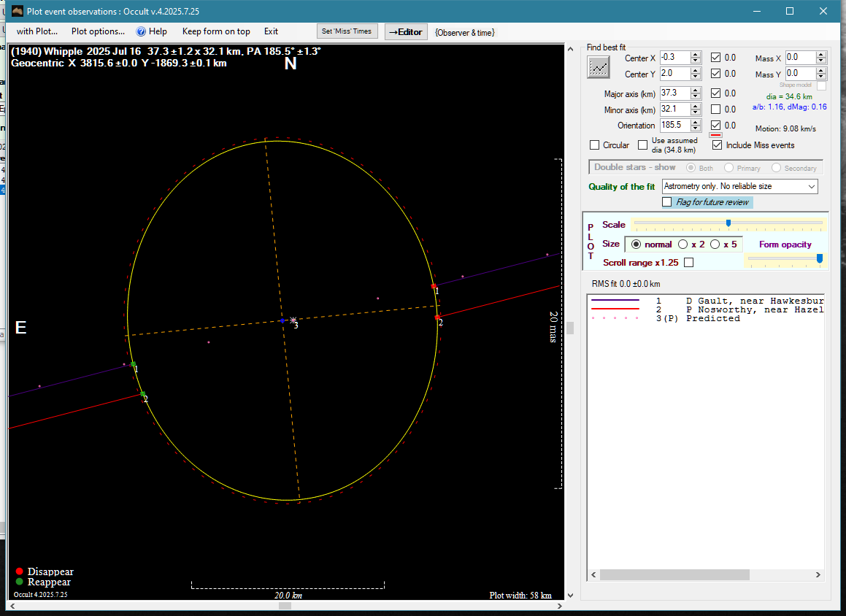Click the Occult app icon in title bar

point(18,11)
